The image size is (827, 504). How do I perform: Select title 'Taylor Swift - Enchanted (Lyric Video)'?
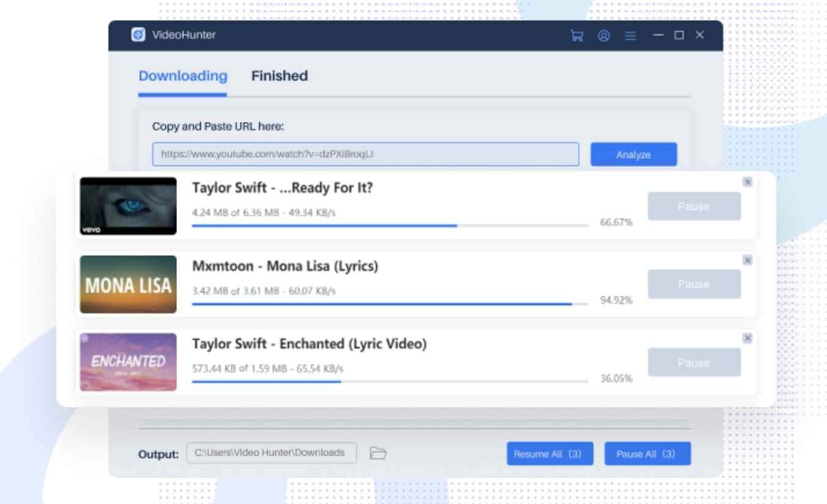[309, 344]
